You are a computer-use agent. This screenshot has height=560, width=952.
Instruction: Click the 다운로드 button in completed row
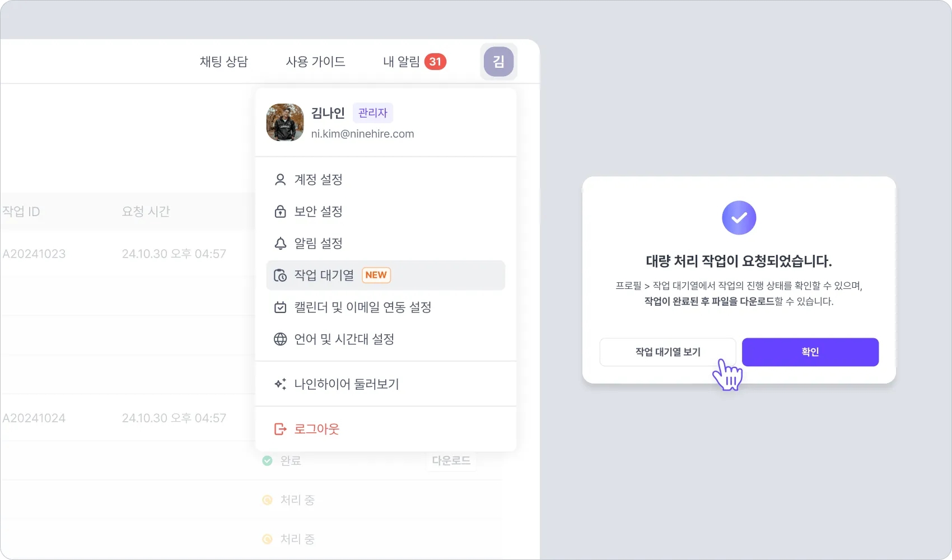pyautogui.click(x=451, y=461)
